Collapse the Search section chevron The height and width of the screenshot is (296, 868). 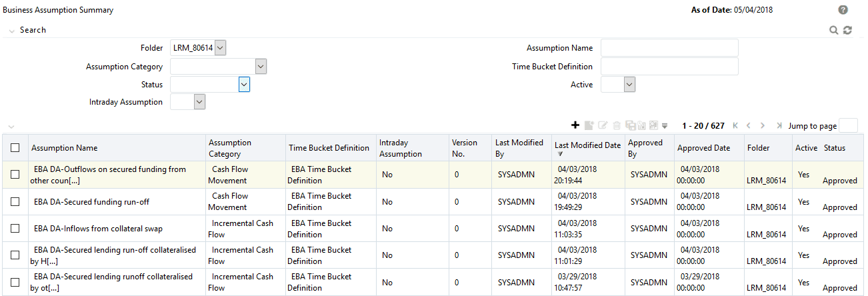tap(11, 31)
